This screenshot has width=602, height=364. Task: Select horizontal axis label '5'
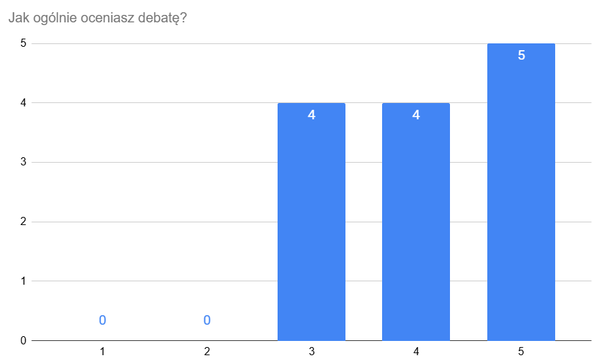pos(521,352)
